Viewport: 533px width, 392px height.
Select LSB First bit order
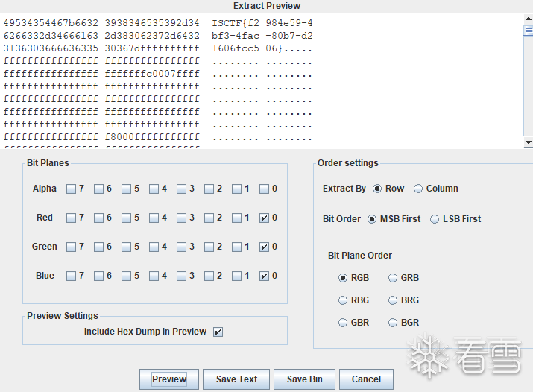click(x=435, y=219)
